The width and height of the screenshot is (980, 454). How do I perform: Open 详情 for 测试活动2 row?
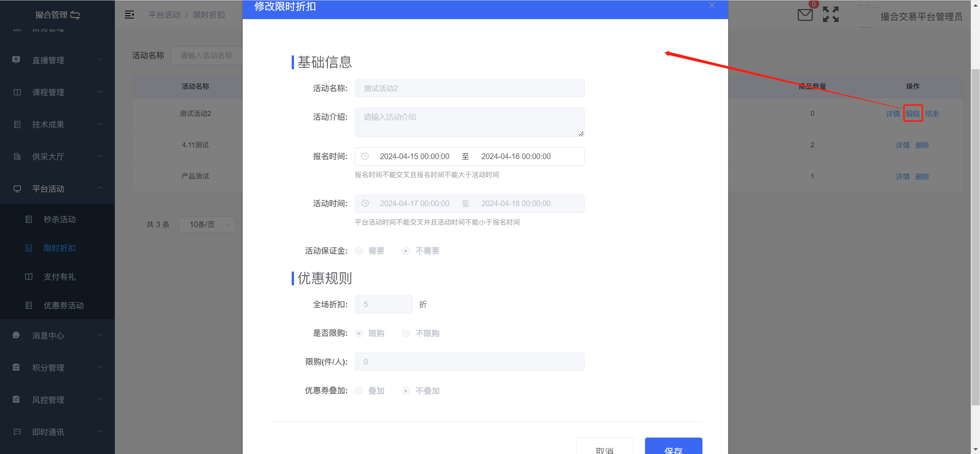coord(893,114)
